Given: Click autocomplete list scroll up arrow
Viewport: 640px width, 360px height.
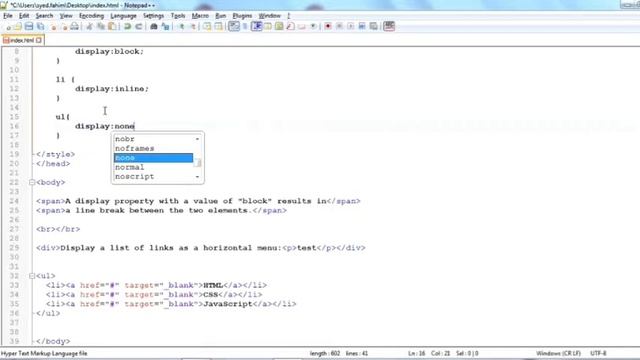Looking at the screenshot, I should tap(198, 139).
